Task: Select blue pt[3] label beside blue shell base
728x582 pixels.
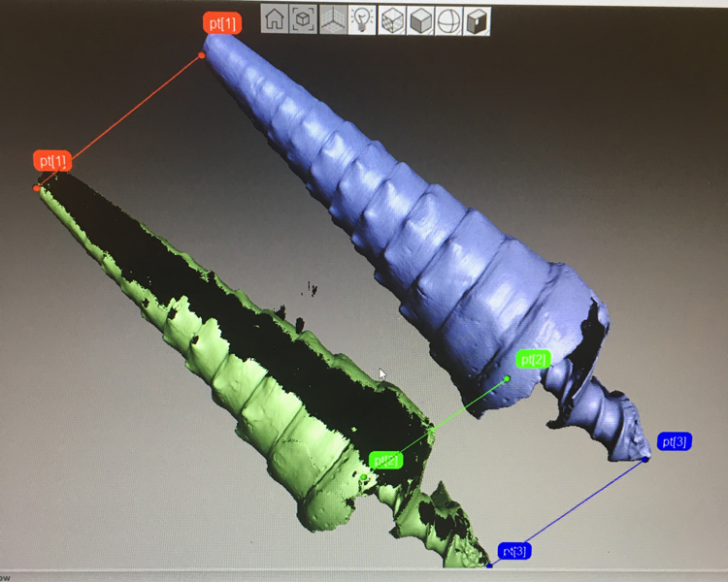Action: click(674, 442)
